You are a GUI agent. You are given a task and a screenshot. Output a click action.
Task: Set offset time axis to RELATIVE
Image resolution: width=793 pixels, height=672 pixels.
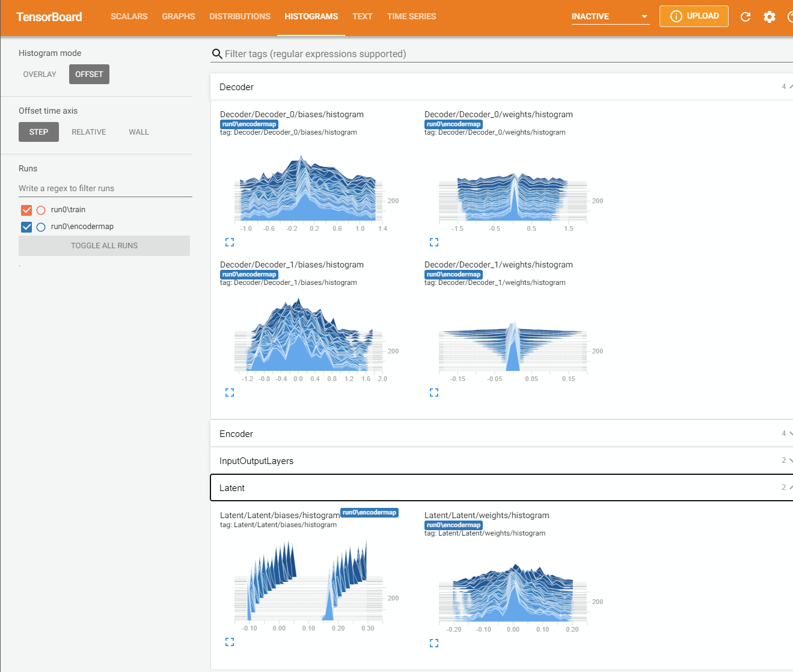(x=89, y=132)
